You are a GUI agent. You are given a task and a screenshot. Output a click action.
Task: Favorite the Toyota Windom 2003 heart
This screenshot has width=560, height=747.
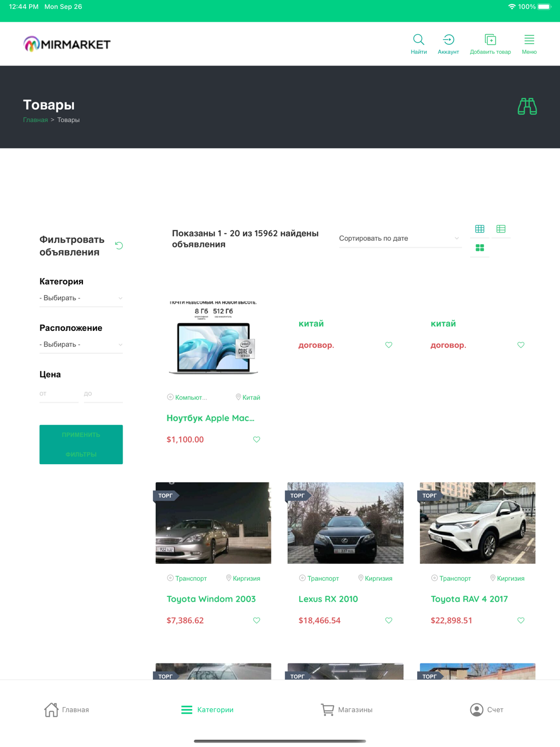(x=256, y=620)
